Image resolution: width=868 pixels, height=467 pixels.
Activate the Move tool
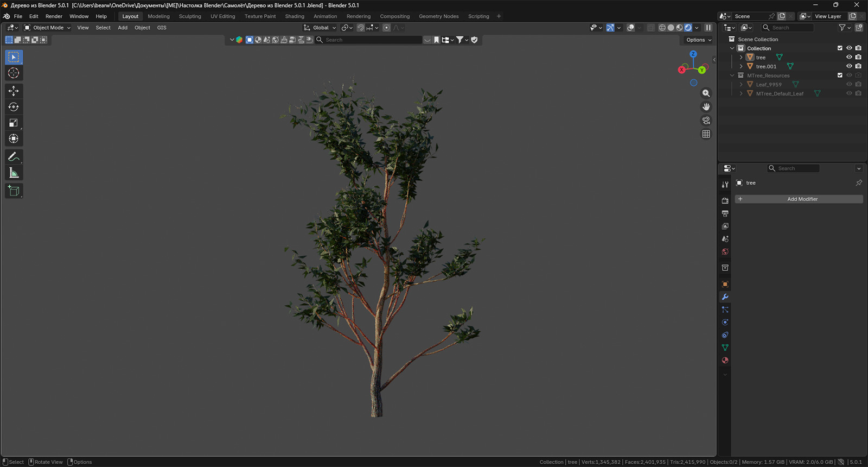pyautogui.click(x=14, y=91)
